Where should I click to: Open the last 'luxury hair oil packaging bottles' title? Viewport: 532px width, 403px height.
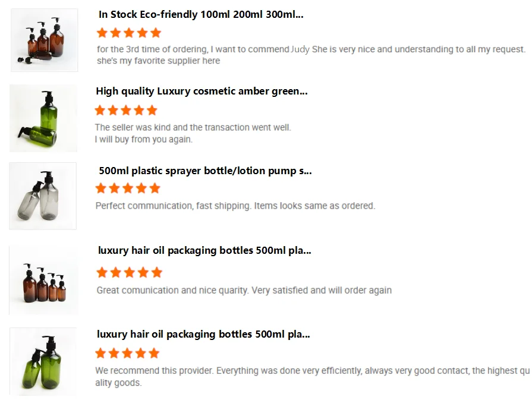click(x=203, y=335)
